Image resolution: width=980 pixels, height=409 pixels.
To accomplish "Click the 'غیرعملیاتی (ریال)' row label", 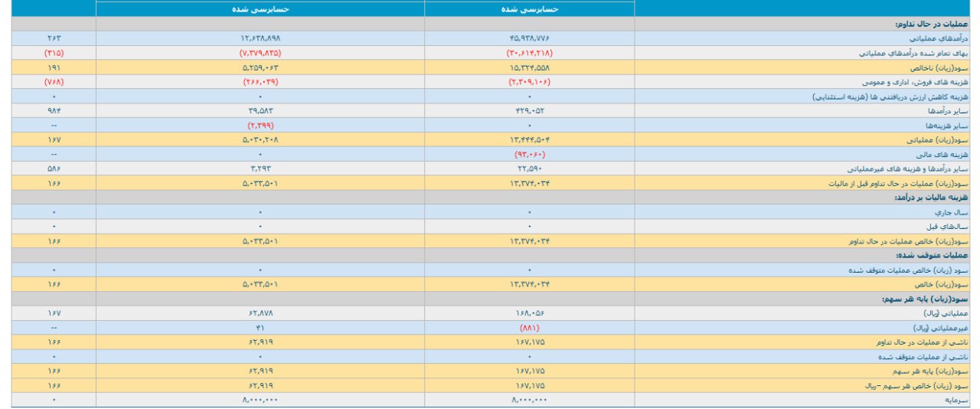I will click(942, 328).
